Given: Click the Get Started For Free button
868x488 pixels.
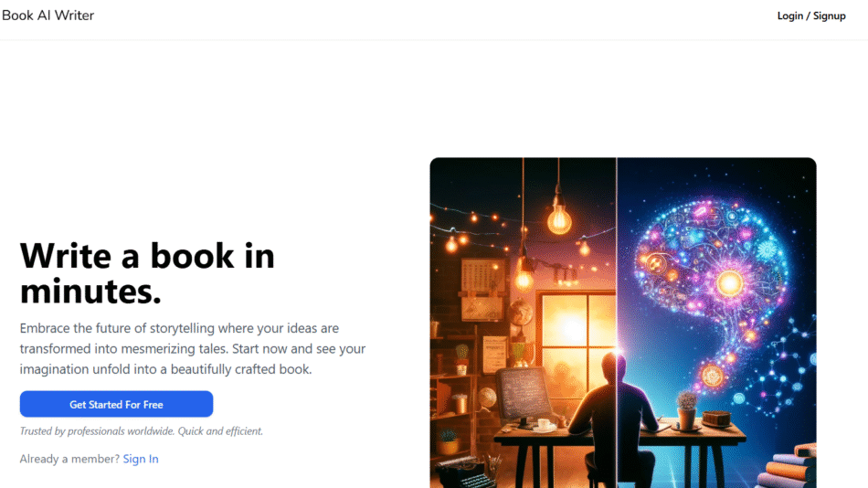Looking at the screenshot, I should tap(116, 404).
